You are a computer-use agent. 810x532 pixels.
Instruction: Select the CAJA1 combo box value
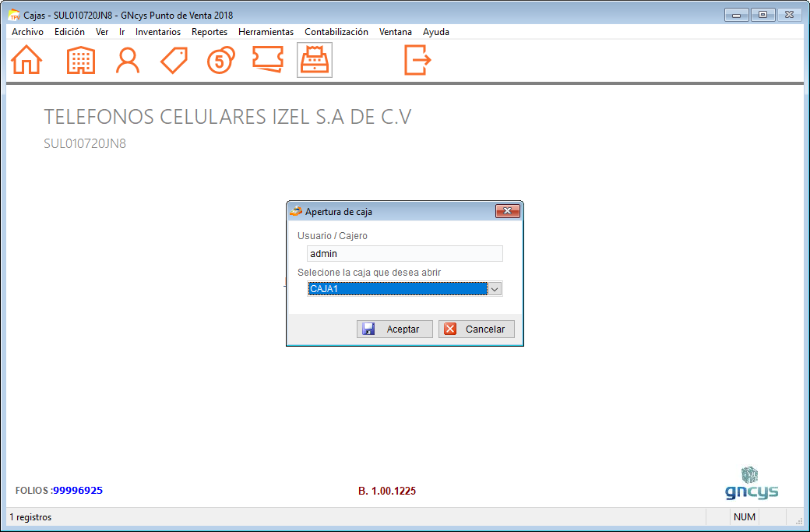(397, 289)
